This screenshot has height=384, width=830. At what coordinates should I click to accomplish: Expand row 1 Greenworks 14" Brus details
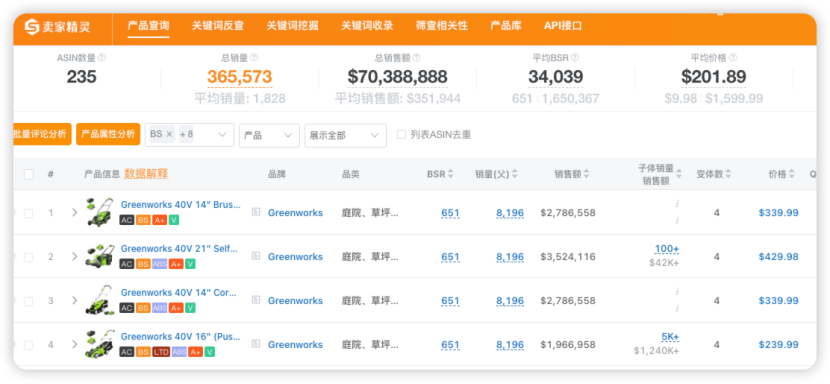[x=75, y=212]
